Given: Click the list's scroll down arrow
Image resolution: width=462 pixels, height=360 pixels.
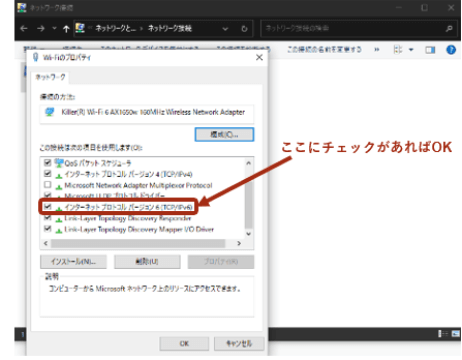Looking at the screenshot, I should (x=248, y=234).
